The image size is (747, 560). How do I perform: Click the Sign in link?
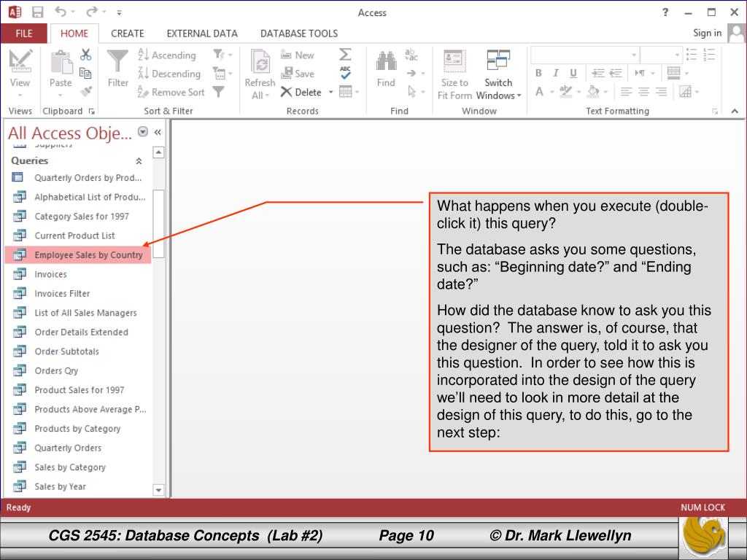pyautogui.click(x=707, y=33)
